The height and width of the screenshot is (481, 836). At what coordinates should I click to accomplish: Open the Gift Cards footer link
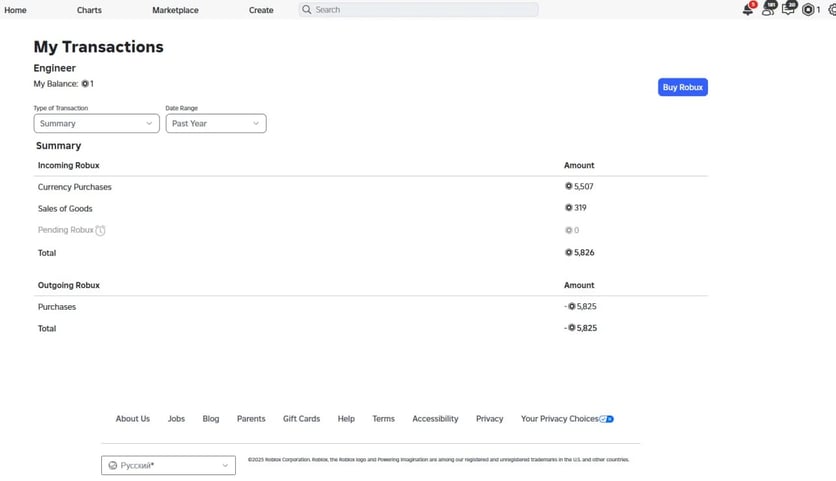(301, 419)
